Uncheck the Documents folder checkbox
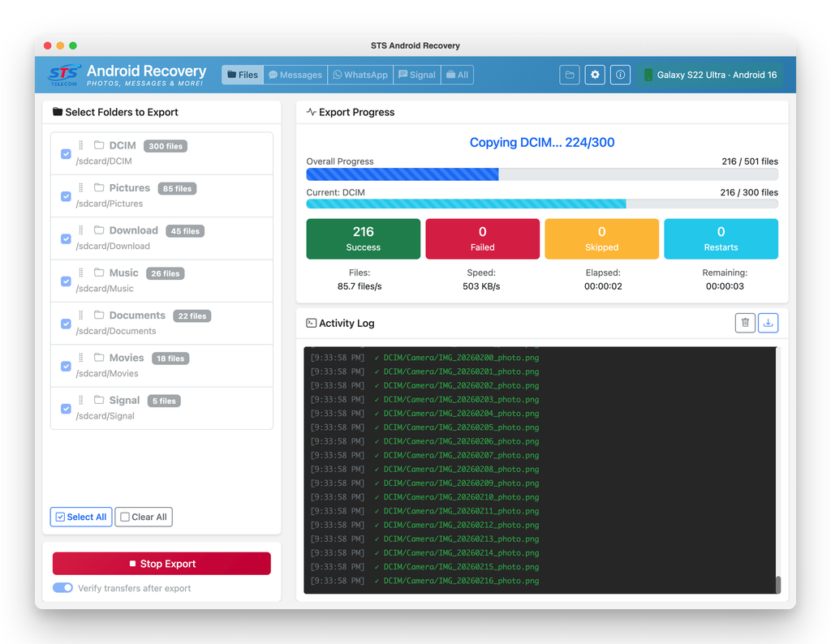831x644 pixels. tap(66, 324)
